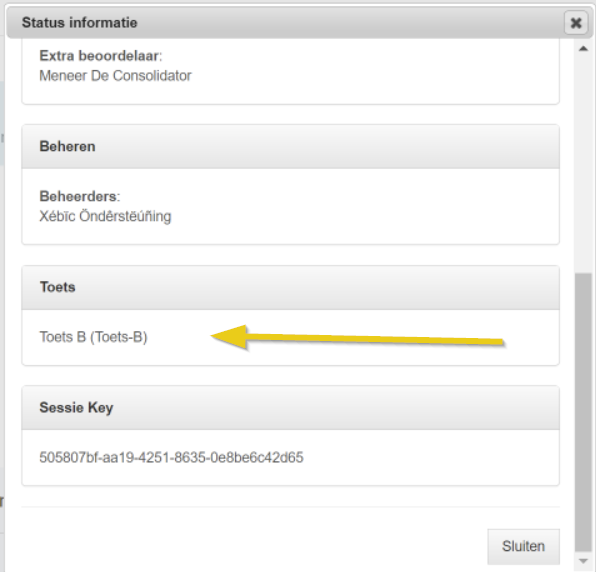Click the scrollbar track above the thumb
Screen dimensions: 596x572
tap(583, 163)
